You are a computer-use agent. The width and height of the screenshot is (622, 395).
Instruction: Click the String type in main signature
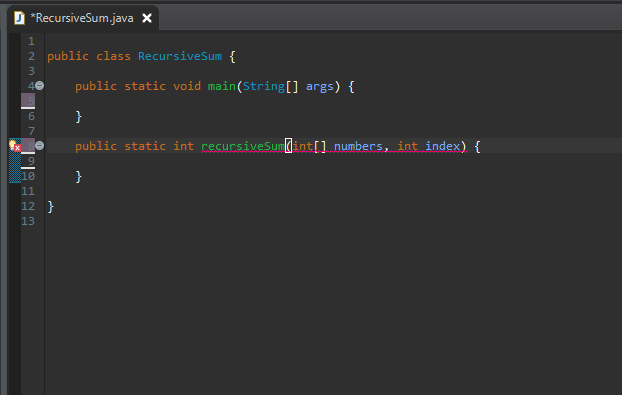click(264, 86)
